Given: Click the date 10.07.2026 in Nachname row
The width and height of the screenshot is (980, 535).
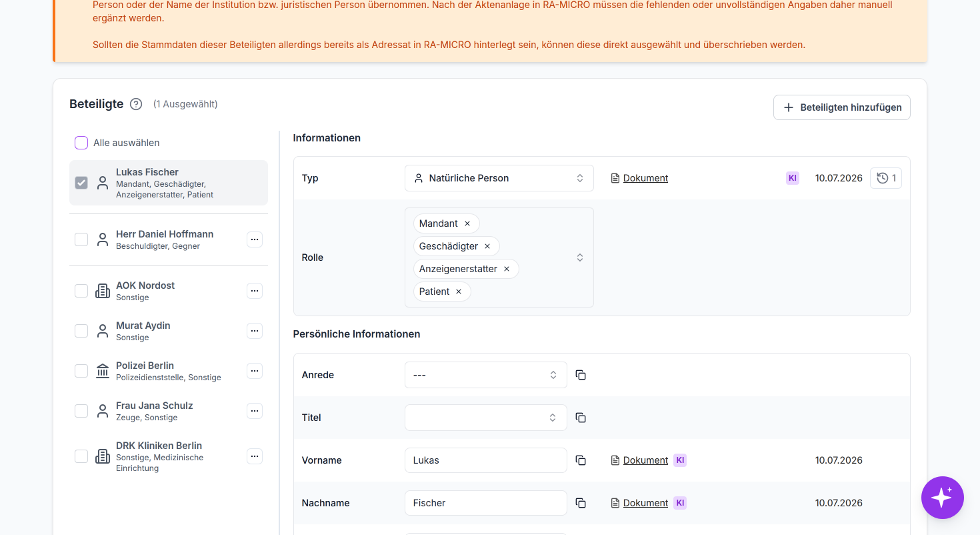Looking at the screenshot, I should 839,503.
